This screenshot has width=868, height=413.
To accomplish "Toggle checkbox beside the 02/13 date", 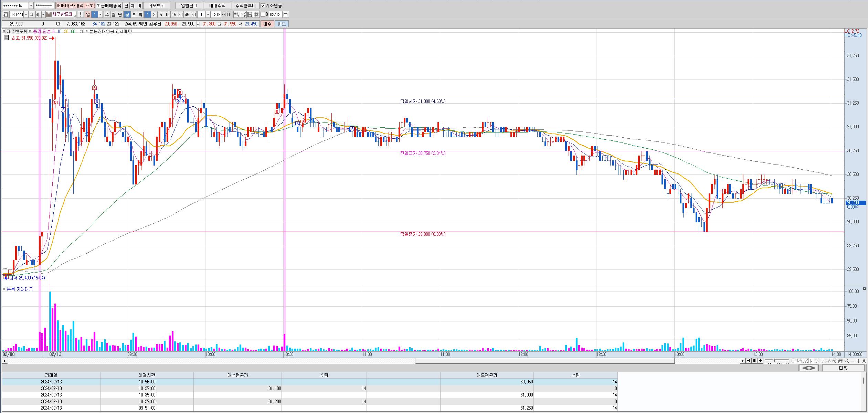I will [x=263, y=14].
